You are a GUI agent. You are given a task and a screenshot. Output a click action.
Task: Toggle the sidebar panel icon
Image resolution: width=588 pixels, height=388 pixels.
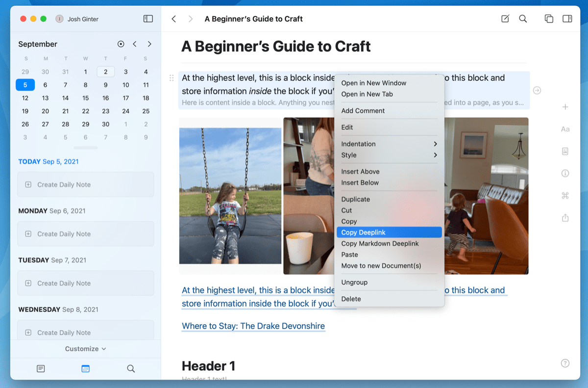(148, 19)
